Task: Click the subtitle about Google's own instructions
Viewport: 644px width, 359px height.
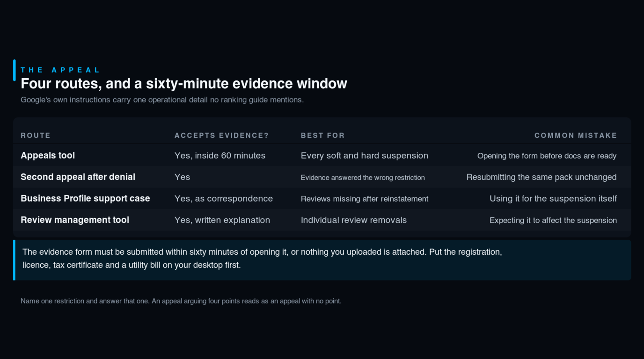Action: [162, 100]
